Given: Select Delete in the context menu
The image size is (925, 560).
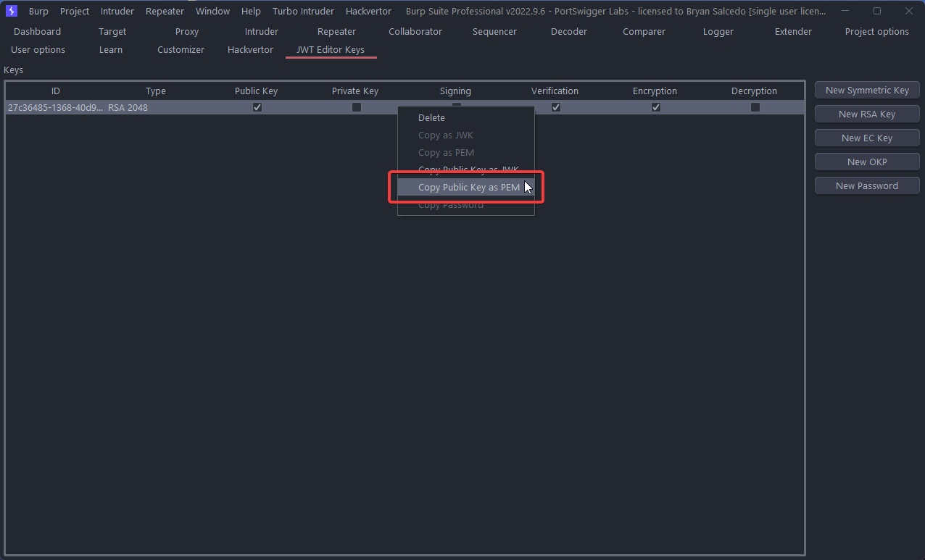Looking at the screenshot, I should click(x=431, y=118).
